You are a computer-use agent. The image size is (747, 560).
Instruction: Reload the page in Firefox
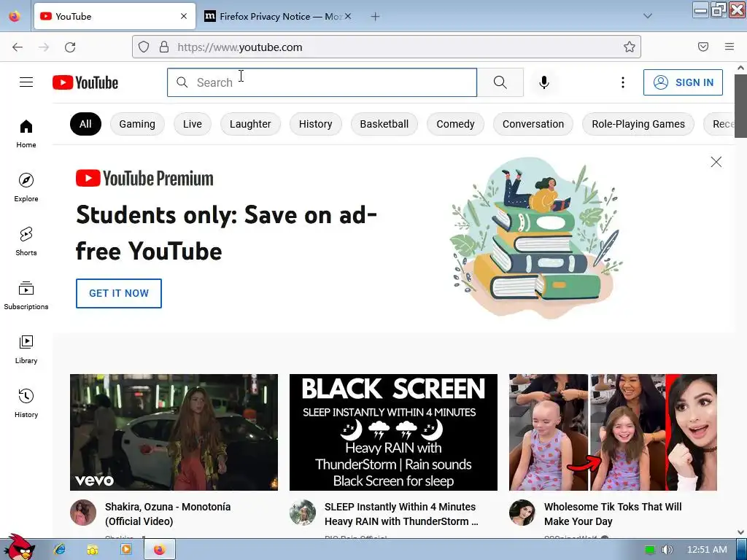tap(70, 47)
